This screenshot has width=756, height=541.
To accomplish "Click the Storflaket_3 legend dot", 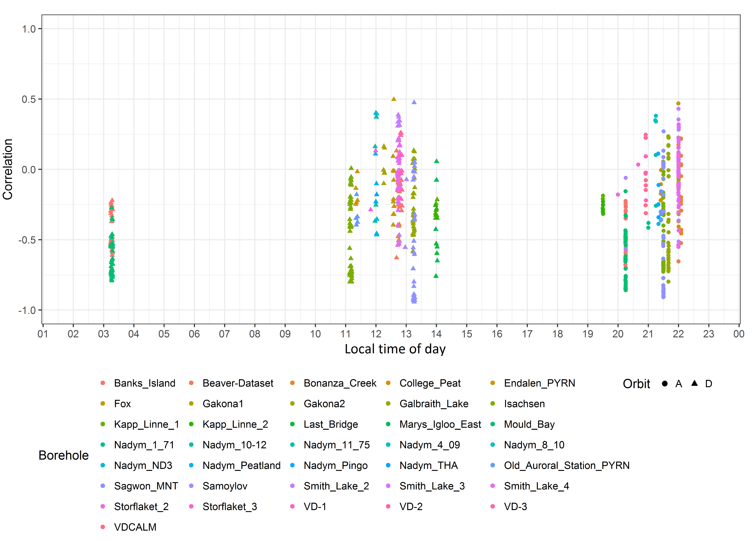I will (191, 506).
